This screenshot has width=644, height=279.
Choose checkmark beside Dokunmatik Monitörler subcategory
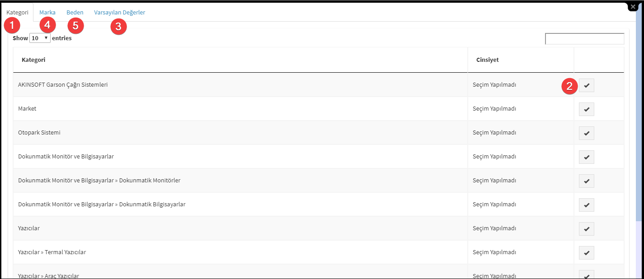(587, 181)
